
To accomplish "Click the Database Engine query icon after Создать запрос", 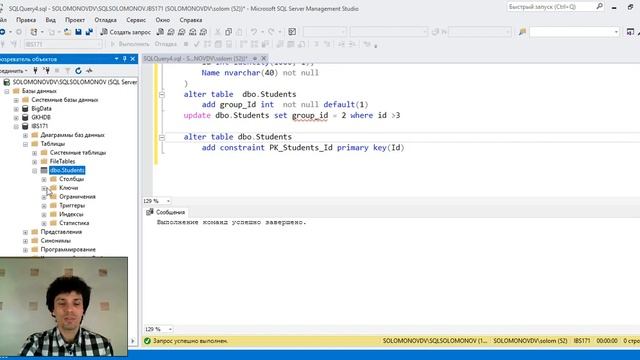I will [x=160, y=31].
